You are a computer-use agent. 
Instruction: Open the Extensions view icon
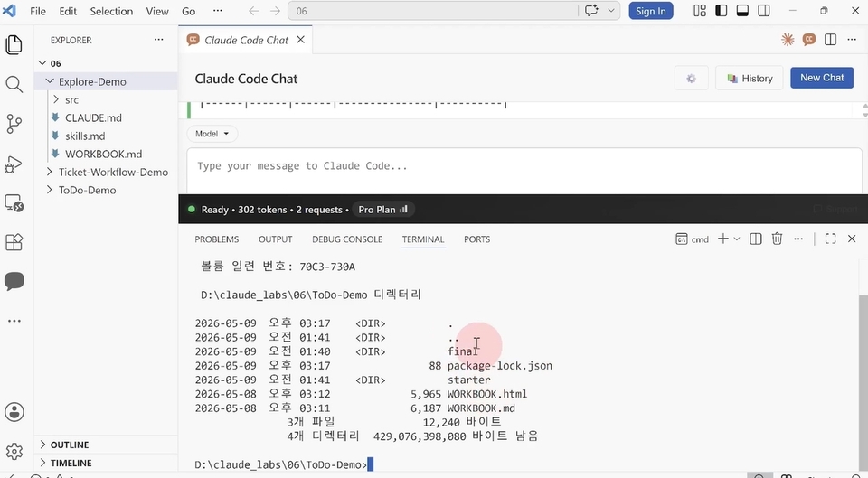(x=14, y=242)
